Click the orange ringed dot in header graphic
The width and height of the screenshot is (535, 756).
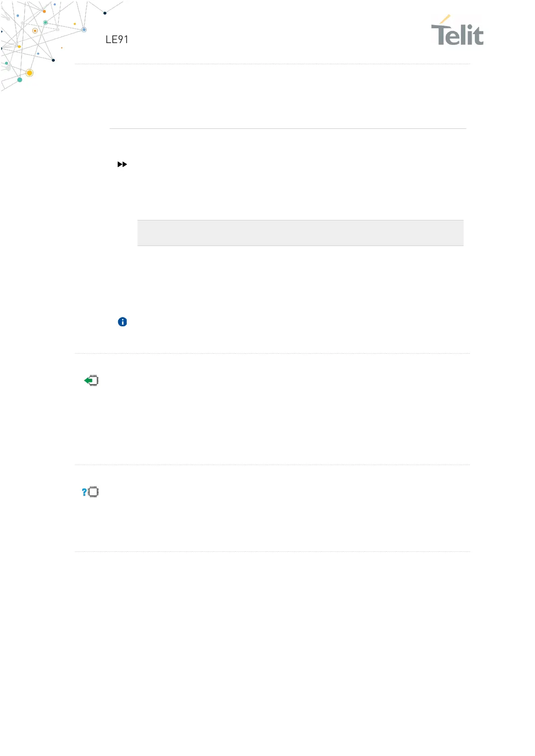click(35, 31)
